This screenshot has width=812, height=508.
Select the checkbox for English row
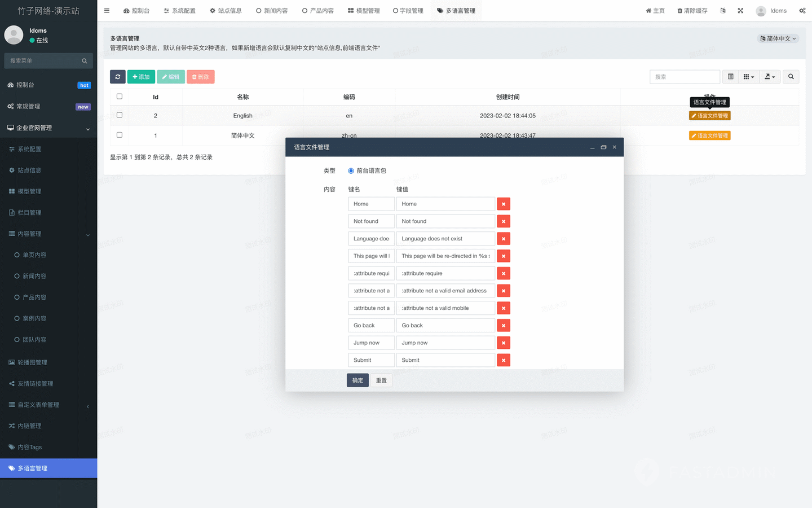pos(120,115)
